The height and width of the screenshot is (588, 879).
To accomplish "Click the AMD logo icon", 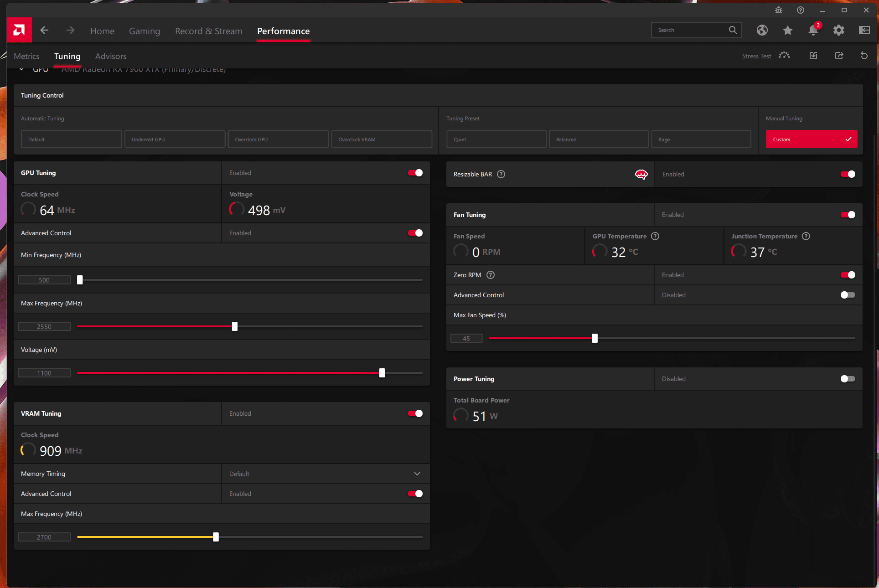I will pos(19,30).
